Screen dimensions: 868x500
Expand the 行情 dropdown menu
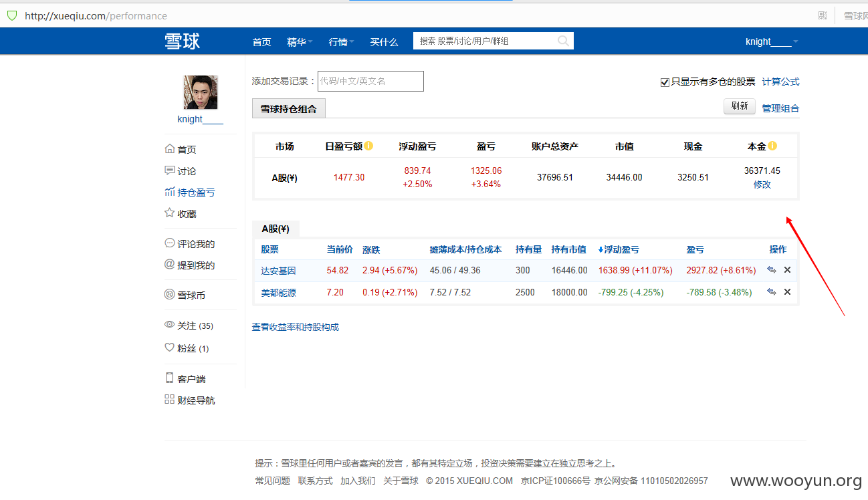pos(341,42)
